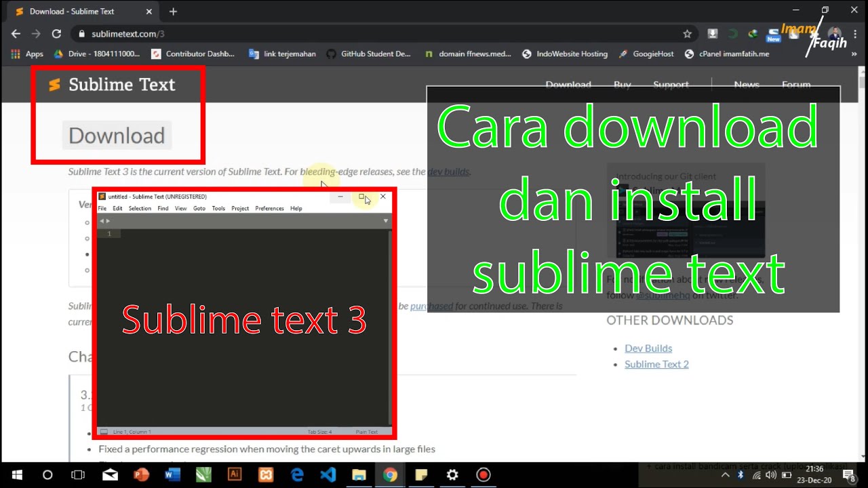Open the News item in site navigation

coord(747,85)
